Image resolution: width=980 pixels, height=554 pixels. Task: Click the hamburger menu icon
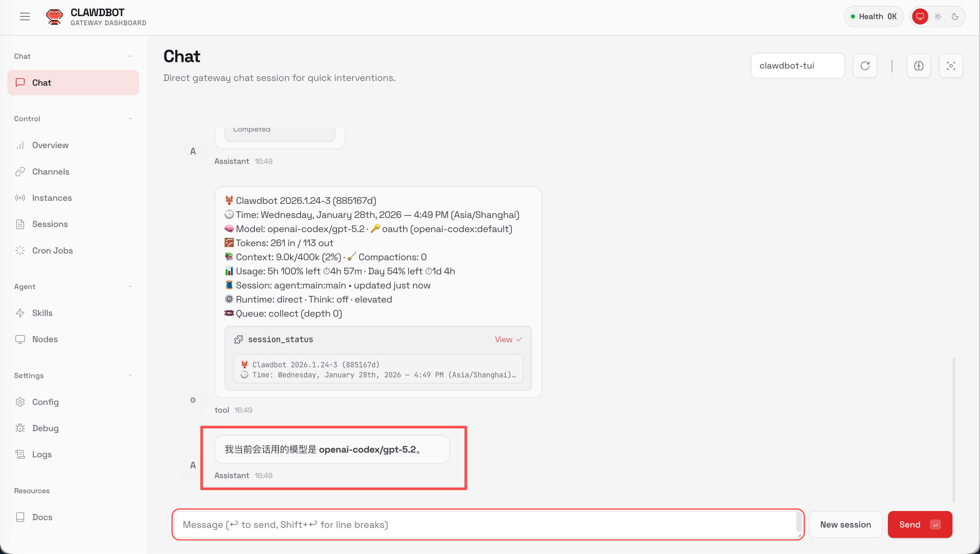pos(25,16)
